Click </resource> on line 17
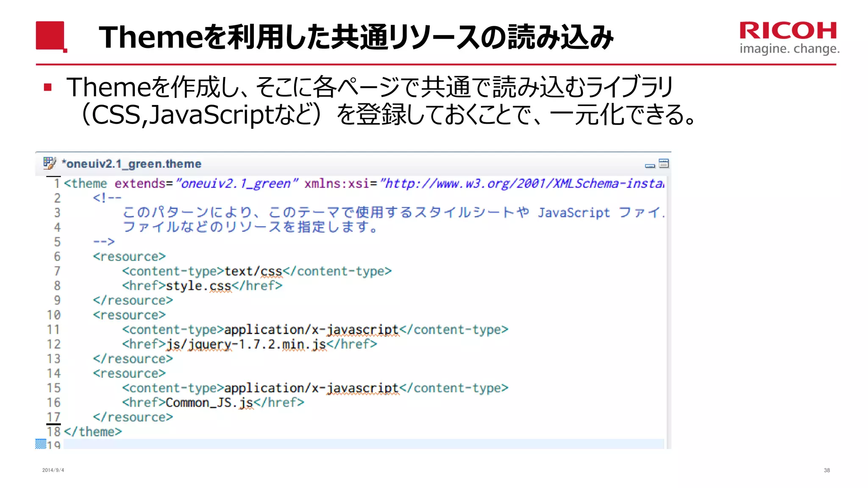Viewport: 868px width, 488px height. [x=133, y=417]
